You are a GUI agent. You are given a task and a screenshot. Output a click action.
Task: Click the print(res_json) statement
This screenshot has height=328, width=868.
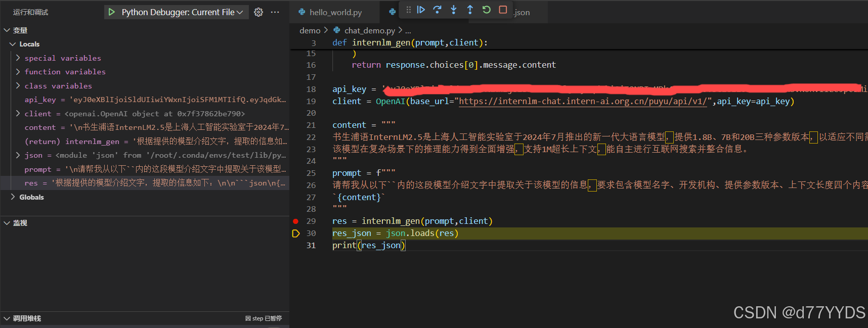(x=369, y=245)
